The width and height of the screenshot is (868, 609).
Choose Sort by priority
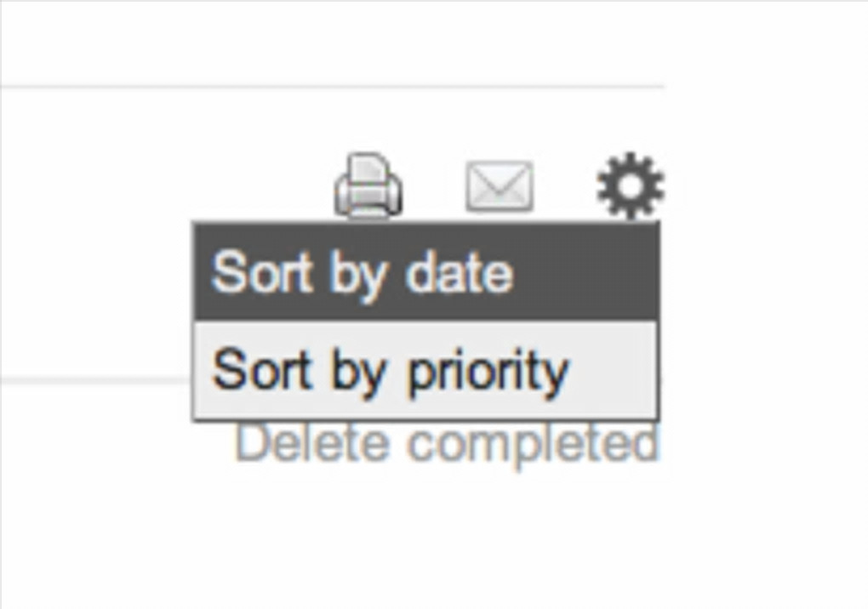(x=425, y=371)
